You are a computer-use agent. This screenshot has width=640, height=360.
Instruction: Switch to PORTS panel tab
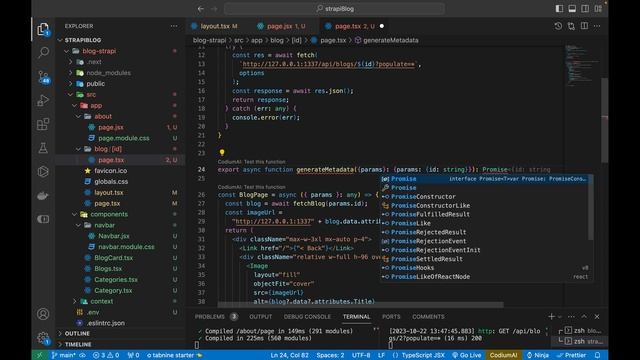391,317
